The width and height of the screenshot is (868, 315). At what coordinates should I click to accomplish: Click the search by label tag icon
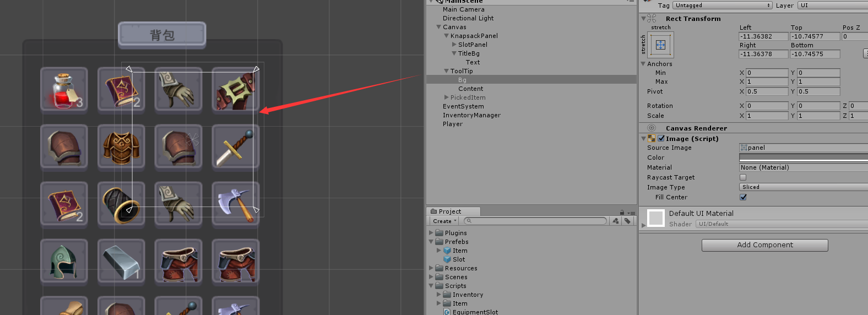(x=628, y=221)
